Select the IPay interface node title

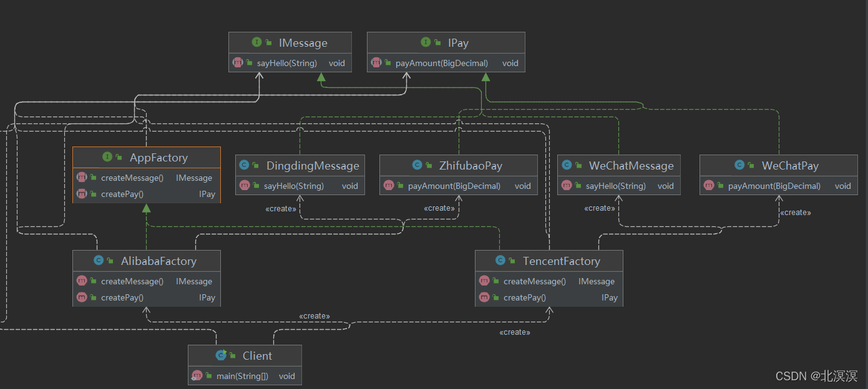click(x=458, y=43)
